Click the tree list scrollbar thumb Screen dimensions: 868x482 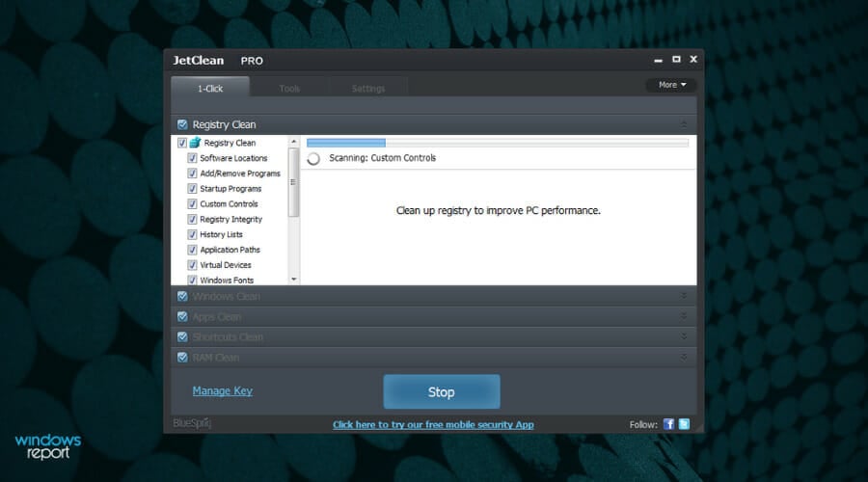(293, 182)
